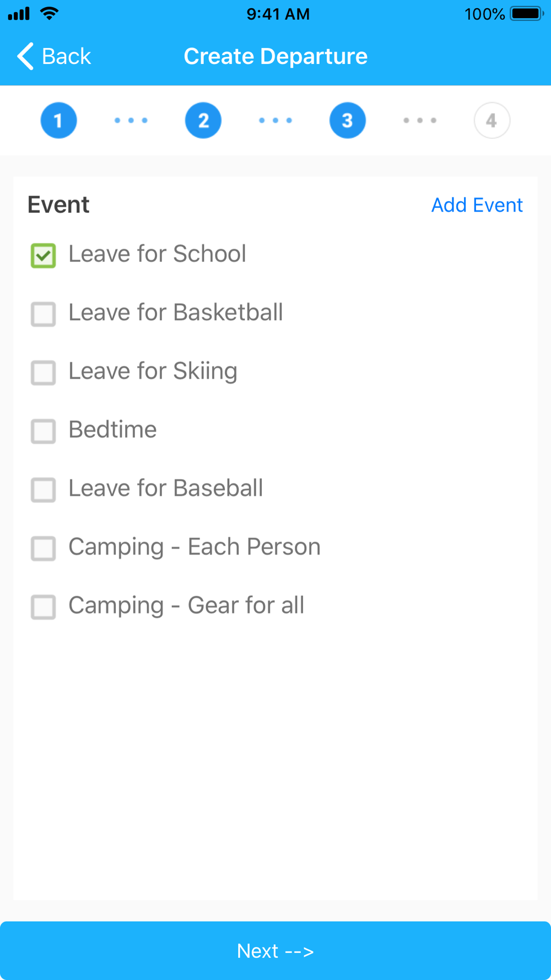Viewport: 551px width, 980px height.
Task: Tap the Back text label
Action: click(66, 56)
